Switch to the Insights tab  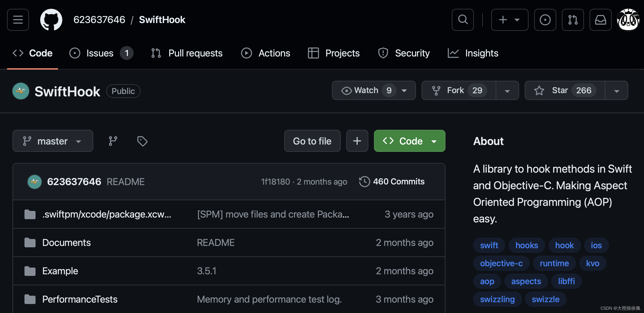[x=473, y=53]
